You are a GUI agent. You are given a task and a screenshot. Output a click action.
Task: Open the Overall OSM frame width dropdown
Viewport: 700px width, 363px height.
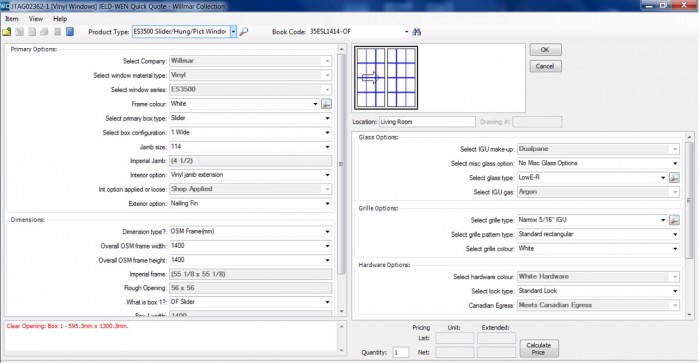(x=327, y=246)
